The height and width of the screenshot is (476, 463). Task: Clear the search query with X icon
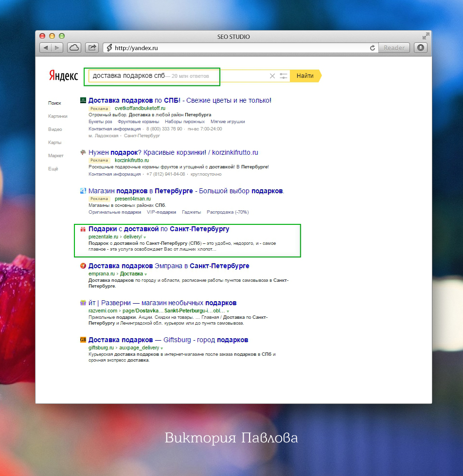click(x=272, y=76)
